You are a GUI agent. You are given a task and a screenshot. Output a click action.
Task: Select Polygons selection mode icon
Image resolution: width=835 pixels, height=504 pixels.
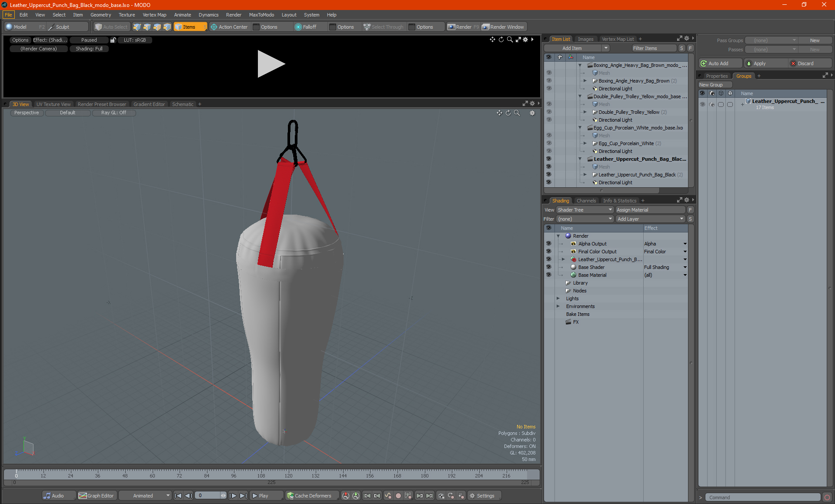point(157,27)
